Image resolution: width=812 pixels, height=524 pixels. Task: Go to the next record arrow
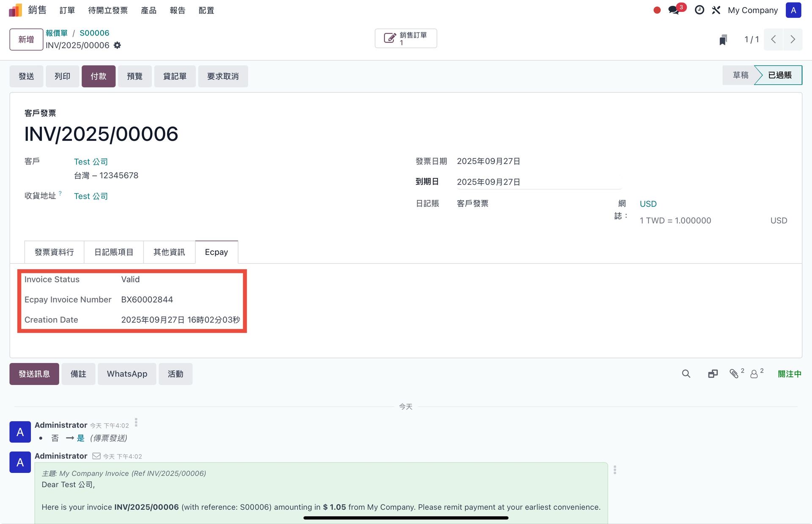coord(793,40)
